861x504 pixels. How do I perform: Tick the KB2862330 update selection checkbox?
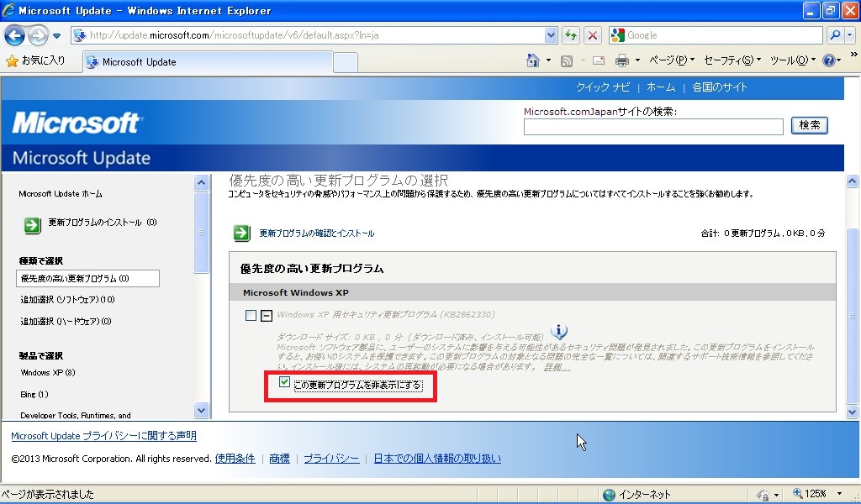(251, 316)
